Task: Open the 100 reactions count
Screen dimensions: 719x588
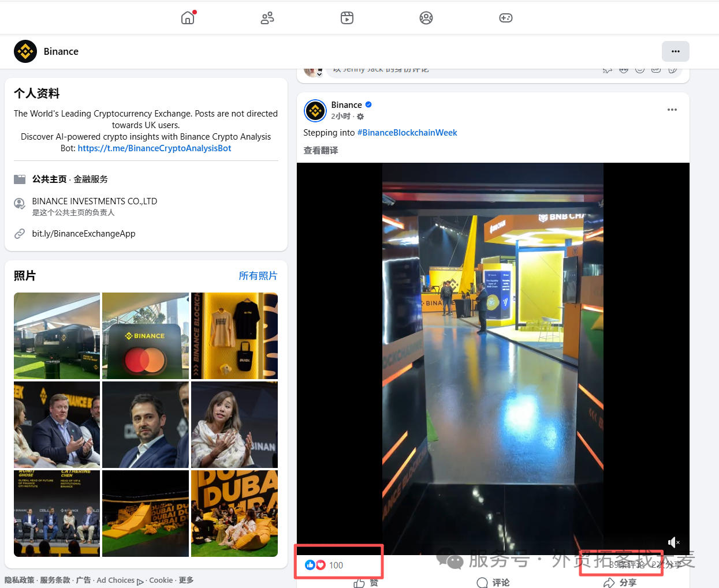Action: (x=336, y=565)
